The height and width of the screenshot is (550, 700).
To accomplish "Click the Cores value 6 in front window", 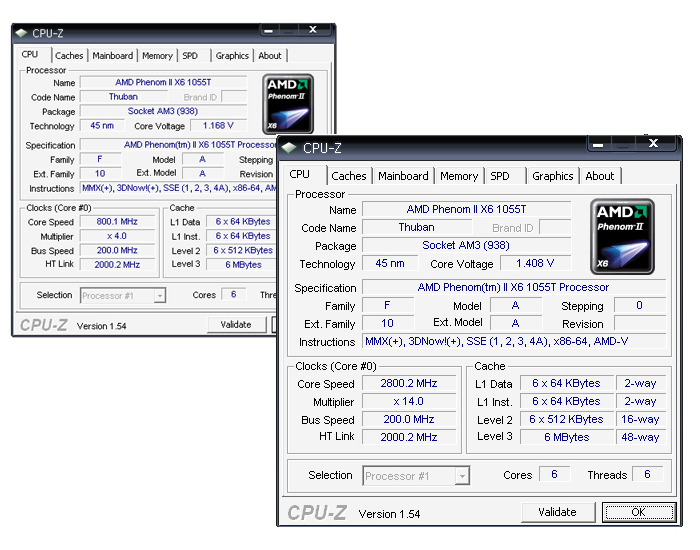I will pos(554,474).
